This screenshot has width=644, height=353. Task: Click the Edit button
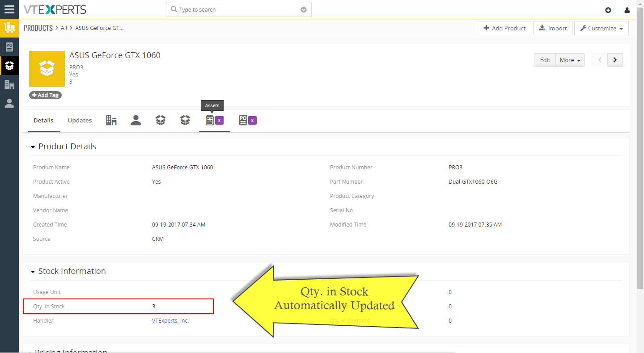pyautogui.click(x=545, y=60)
